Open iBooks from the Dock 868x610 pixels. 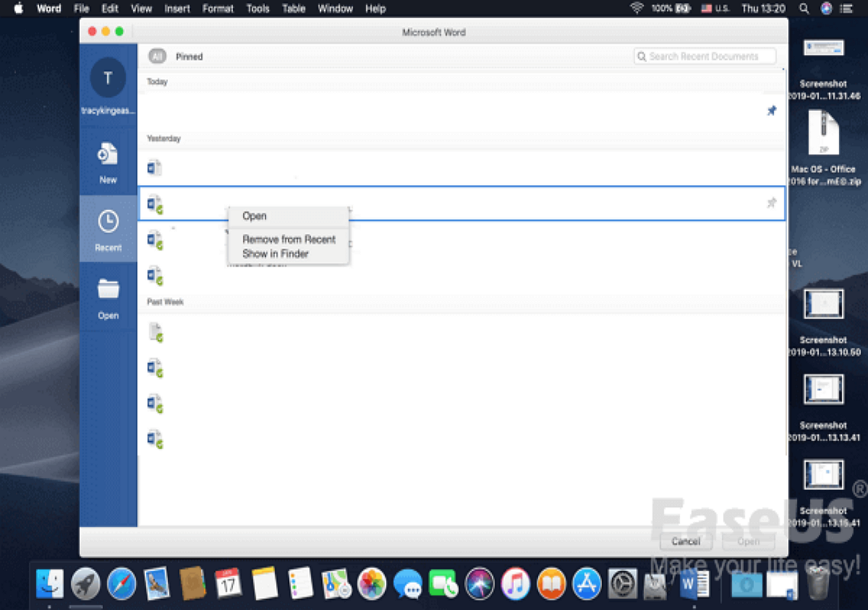[551, 584]
